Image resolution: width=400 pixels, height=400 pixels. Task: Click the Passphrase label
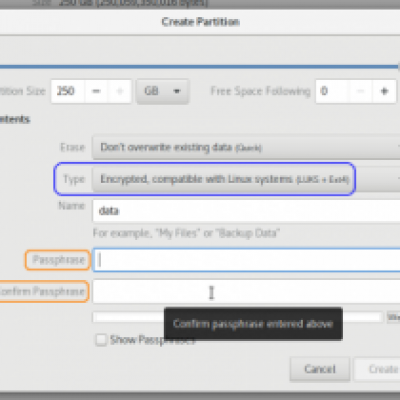pyautogui.click(x=58, y=260)
